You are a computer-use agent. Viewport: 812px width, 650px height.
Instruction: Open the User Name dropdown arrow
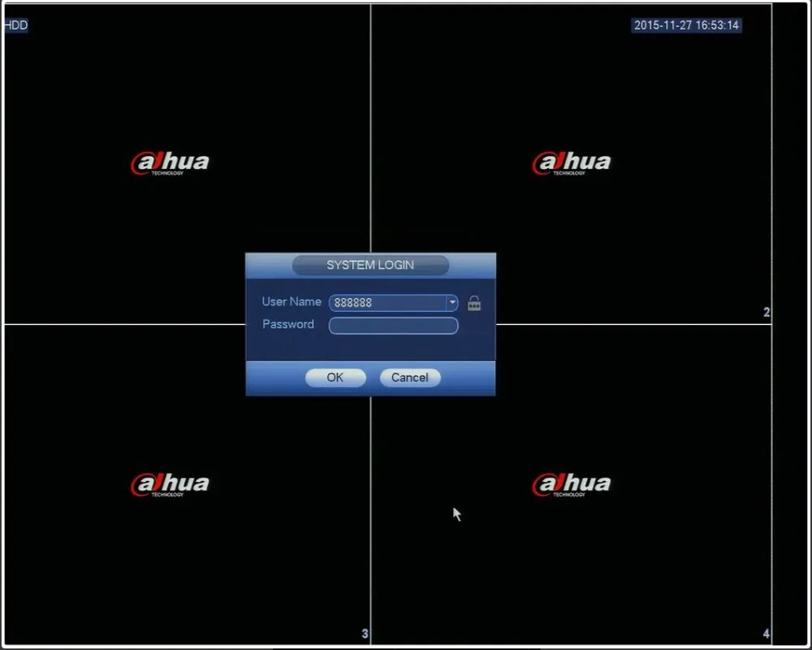pyautogui.click(x=452, y=302)
